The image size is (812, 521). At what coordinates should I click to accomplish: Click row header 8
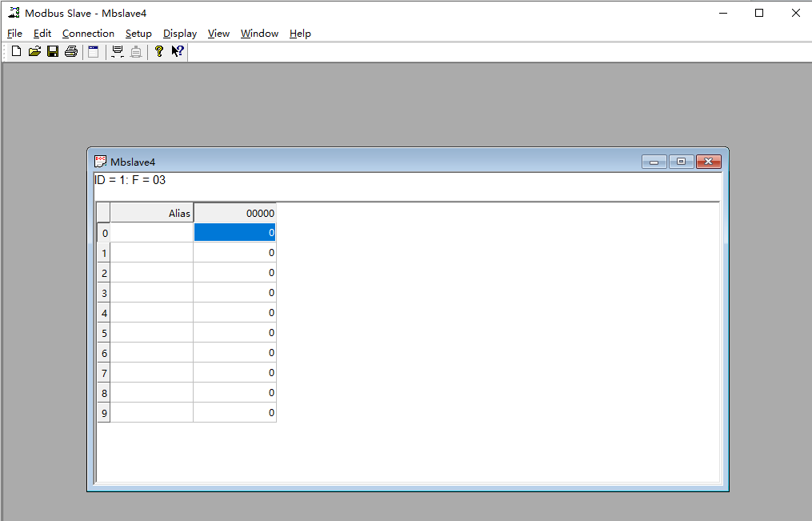[x=103, y=393]
